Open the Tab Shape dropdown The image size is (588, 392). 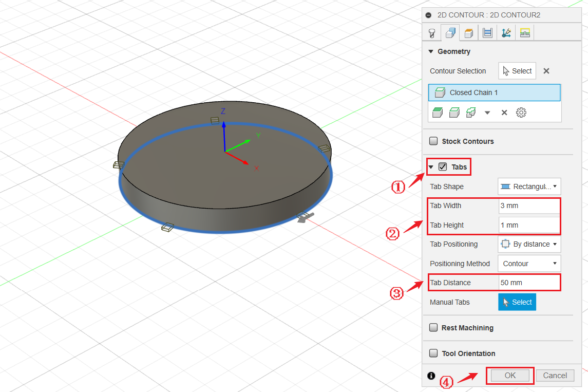(x=529, y=186)
